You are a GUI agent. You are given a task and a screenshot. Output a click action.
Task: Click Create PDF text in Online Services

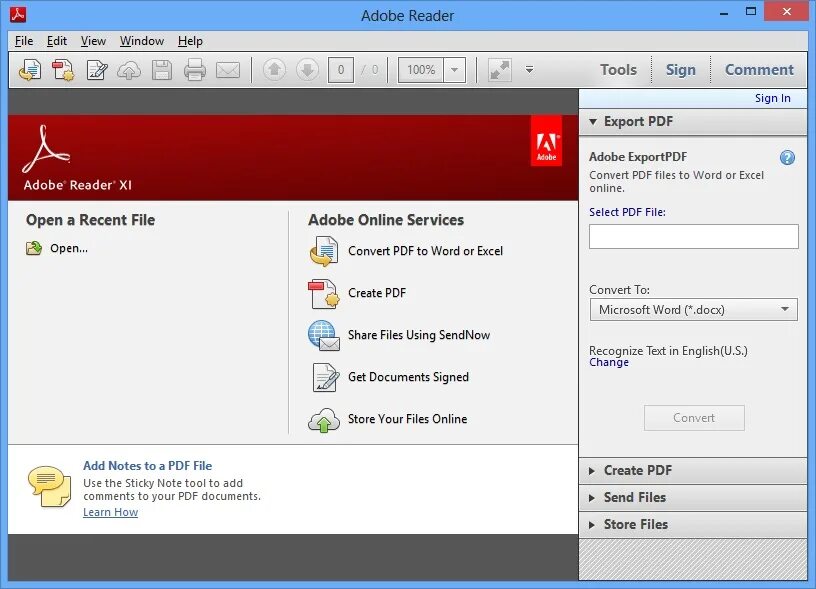point(377,293)
